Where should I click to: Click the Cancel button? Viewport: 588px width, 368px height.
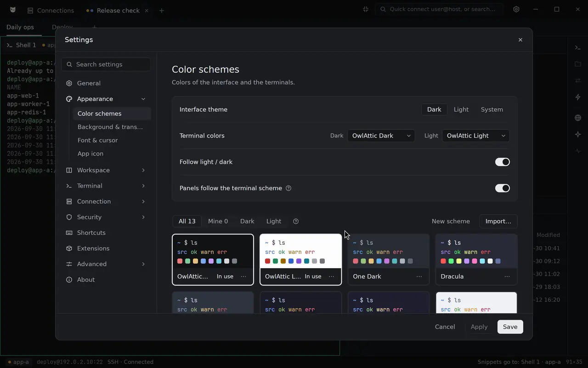445,327
